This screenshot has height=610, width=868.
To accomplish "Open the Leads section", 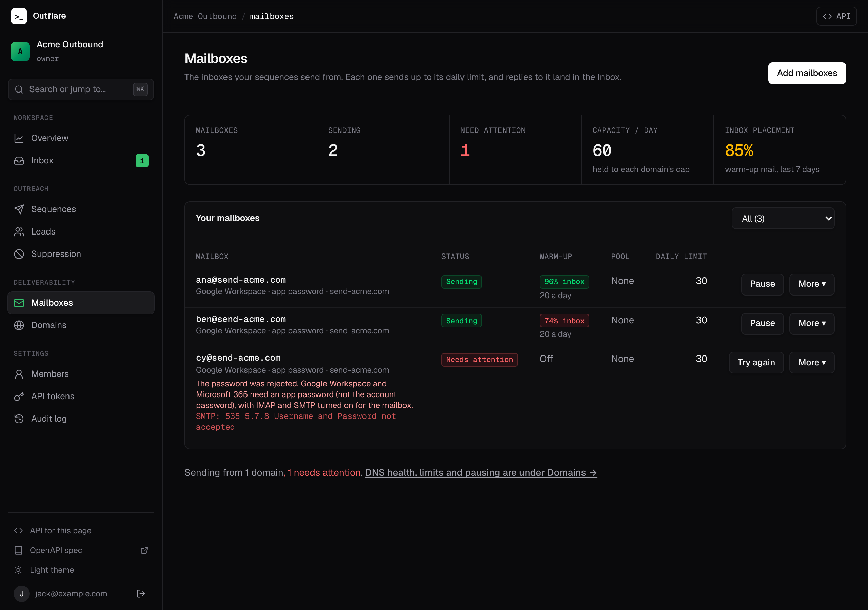I will (x=81, y=232).
